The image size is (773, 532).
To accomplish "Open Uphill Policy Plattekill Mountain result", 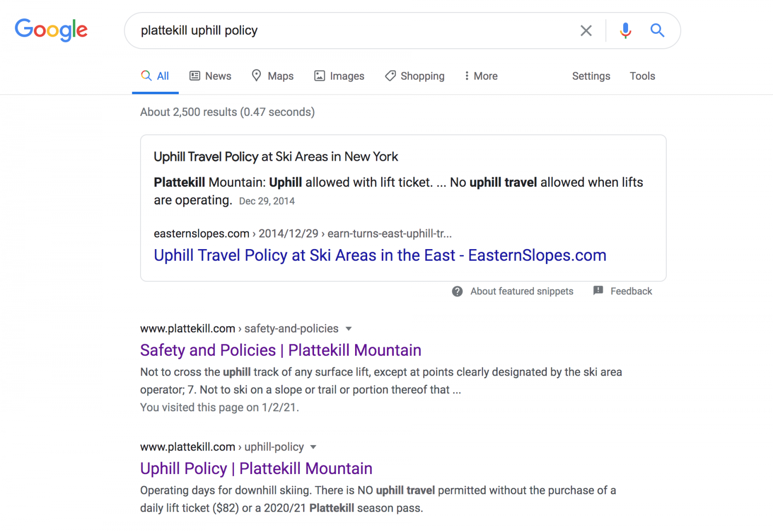I will (x=256, y=469).
